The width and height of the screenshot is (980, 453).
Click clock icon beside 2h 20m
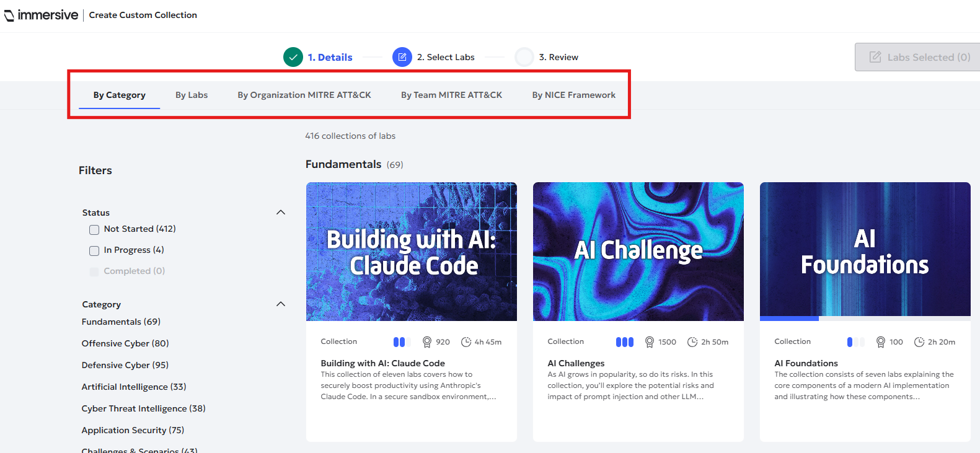pyautogui.click(x=919, y=342)
